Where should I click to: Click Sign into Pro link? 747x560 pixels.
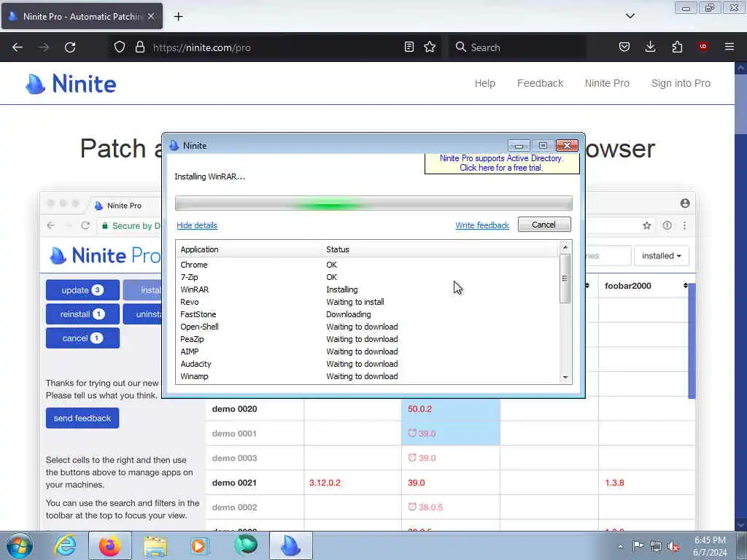[x=681, y=83]
